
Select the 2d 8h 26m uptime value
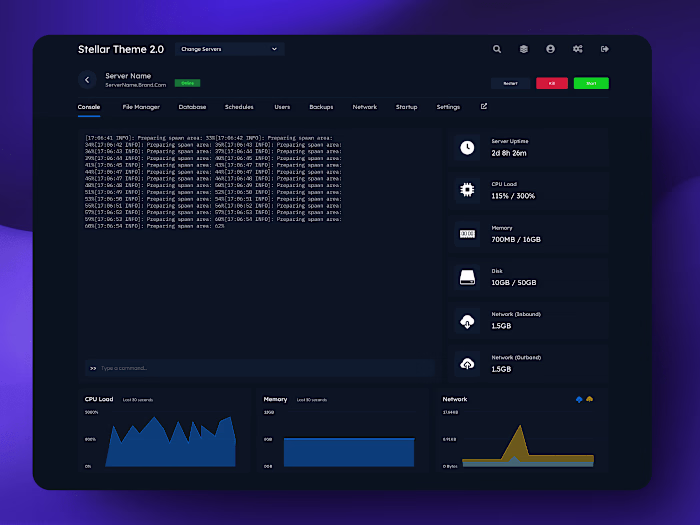click(509, 153)
